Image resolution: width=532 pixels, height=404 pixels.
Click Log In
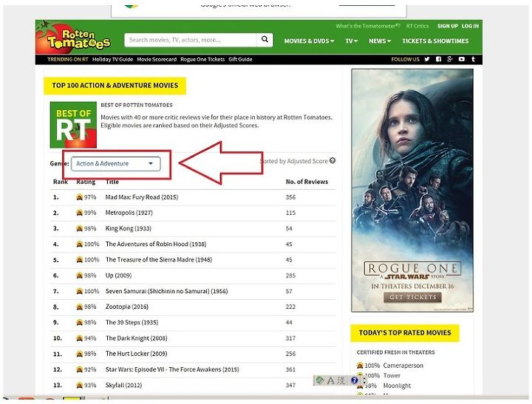tap(470, 26)
